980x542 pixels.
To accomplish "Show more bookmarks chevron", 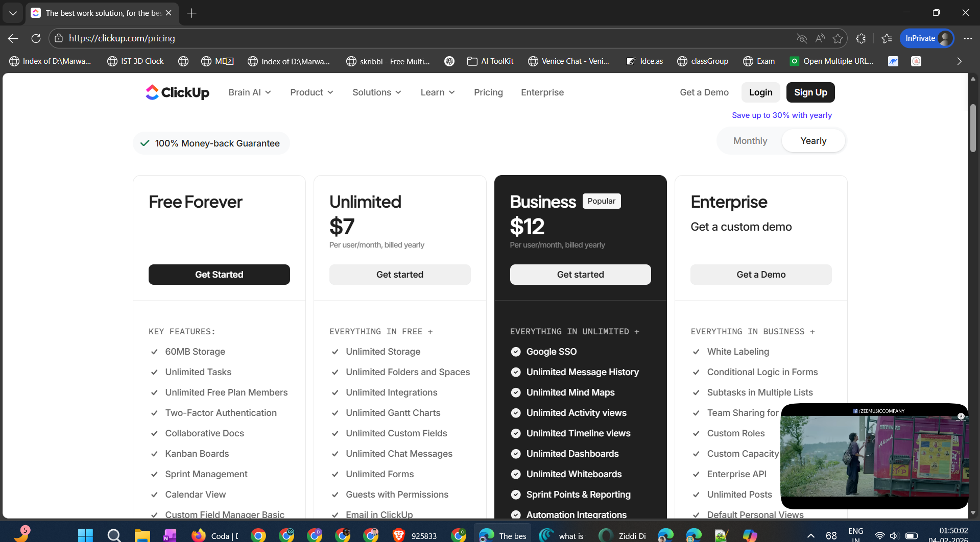I will coord(959,61).
